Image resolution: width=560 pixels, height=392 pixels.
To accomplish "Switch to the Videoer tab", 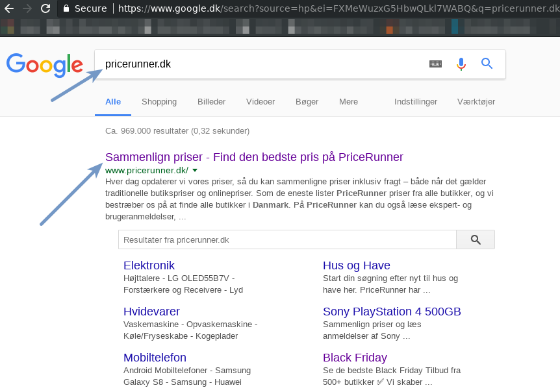I will pos(261,102).
